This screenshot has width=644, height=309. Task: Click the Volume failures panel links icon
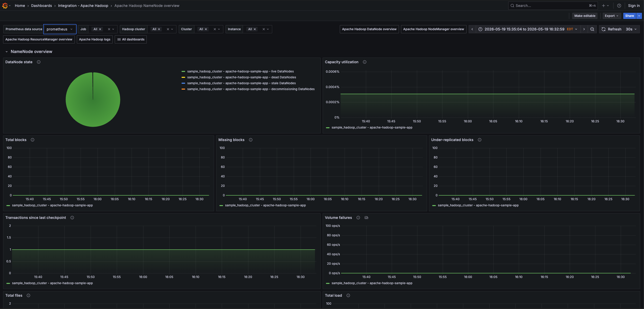click(366, 218)
